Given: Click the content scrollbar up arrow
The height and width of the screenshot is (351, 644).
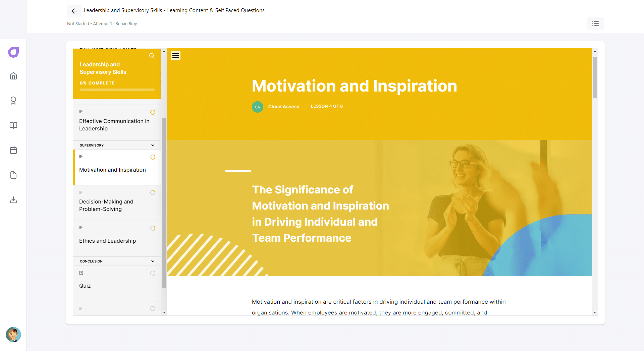Looking at the screenshot, I should point(595,51).
